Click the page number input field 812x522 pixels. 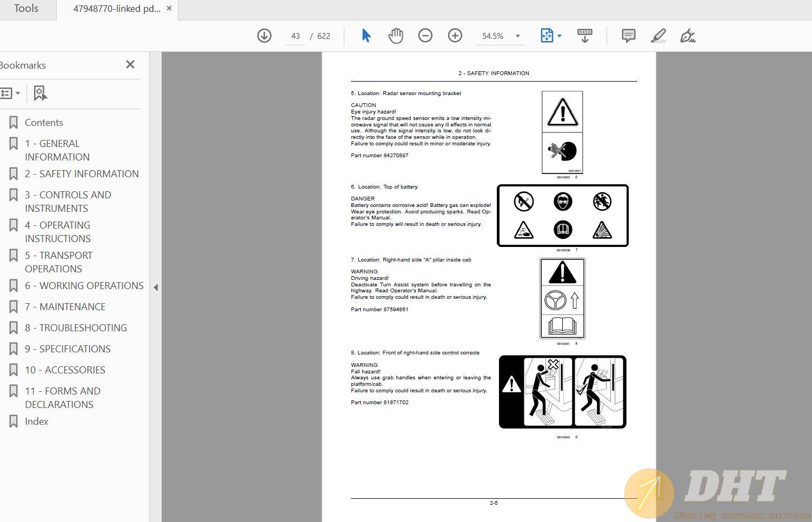(295, 36)
